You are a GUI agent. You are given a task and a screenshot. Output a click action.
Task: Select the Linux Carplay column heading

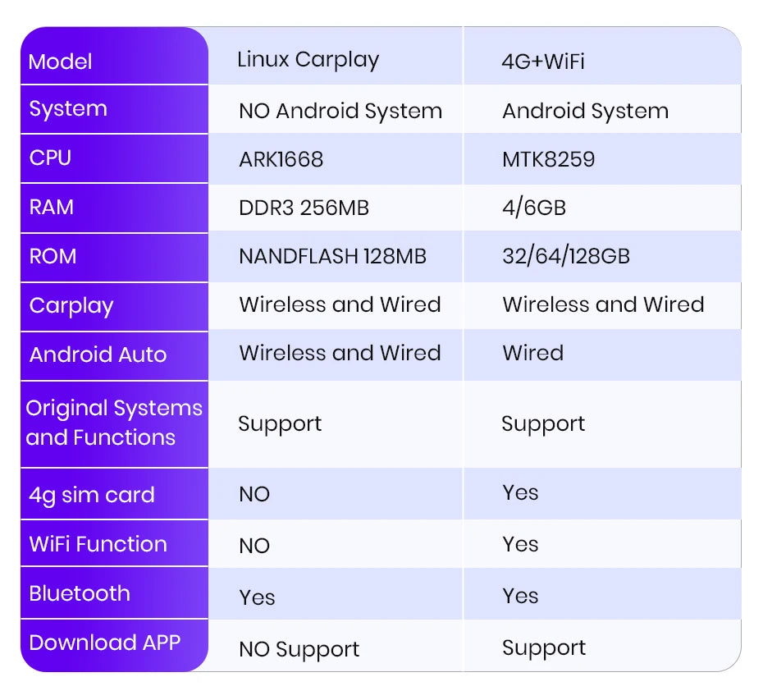308,60
